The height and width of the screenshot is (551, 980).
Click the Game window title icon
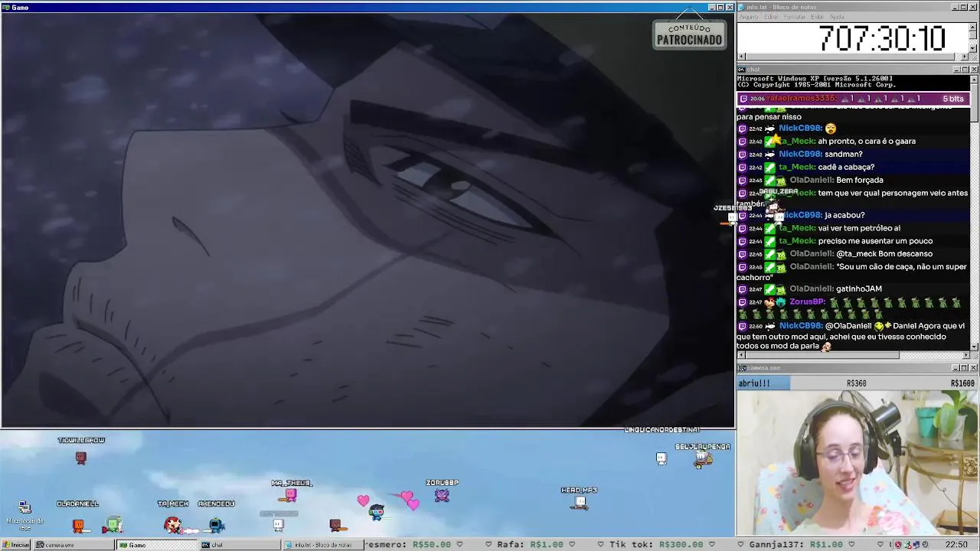click(6, 7)
